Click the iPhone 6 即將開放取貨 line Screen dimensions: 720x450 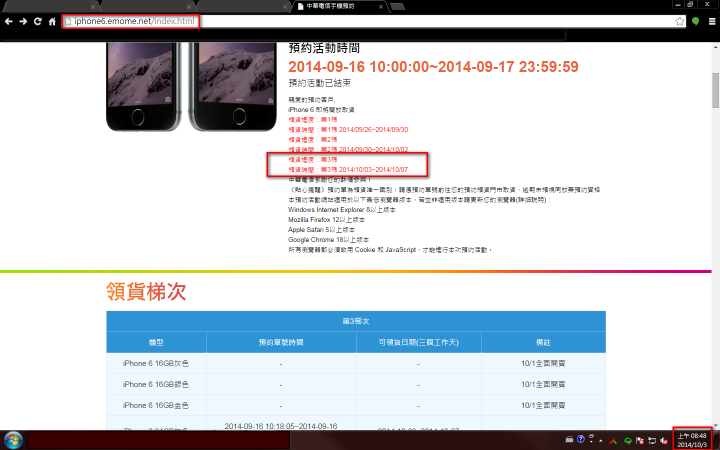point(321,109)
